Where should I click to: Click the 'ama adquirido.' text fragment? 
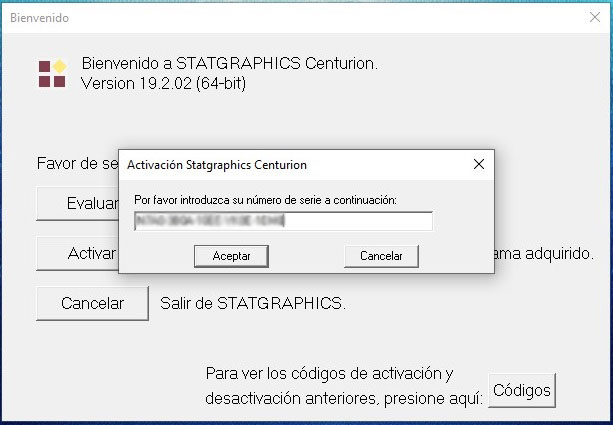[544, 253]
